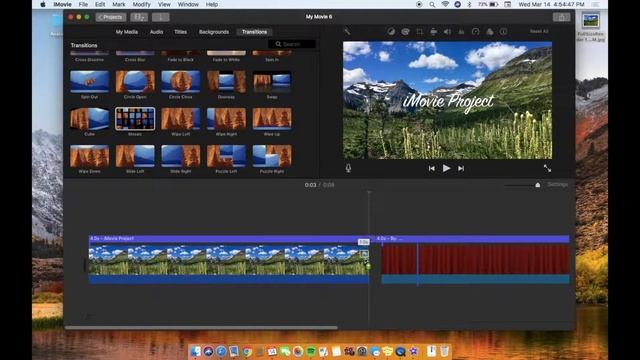This screenshot has height=360, width=640.
Task: Open the File menu
Action: pos(83,4)
